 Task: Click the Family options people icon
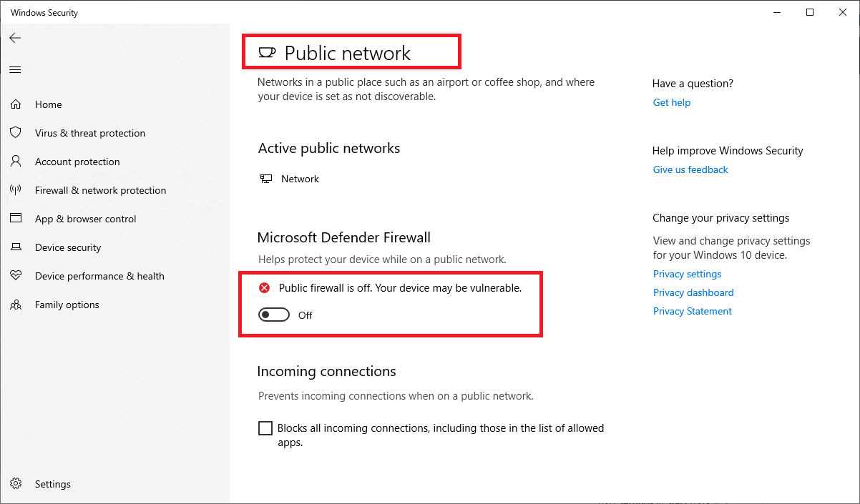point(16,305)
